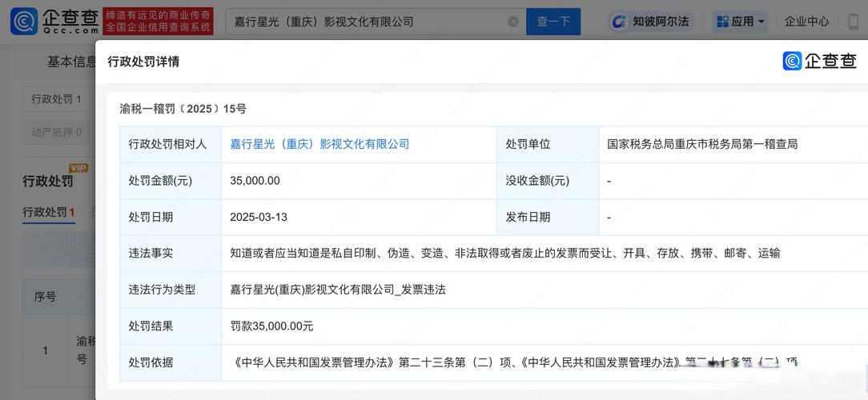Clear the search box with the X icon
Screen dimensions: 868x400
[513, 22]
